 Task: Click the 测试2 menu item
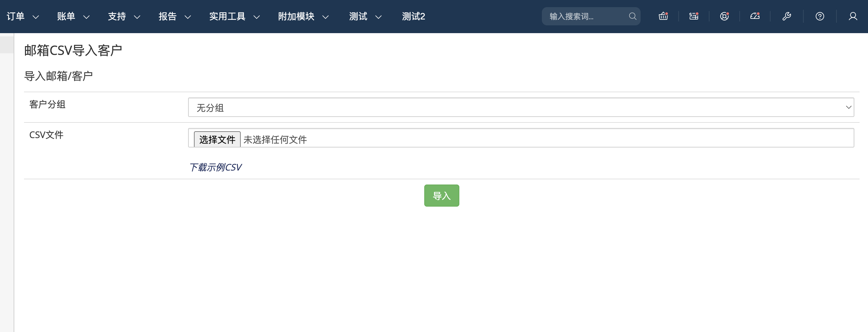(413, 16)
